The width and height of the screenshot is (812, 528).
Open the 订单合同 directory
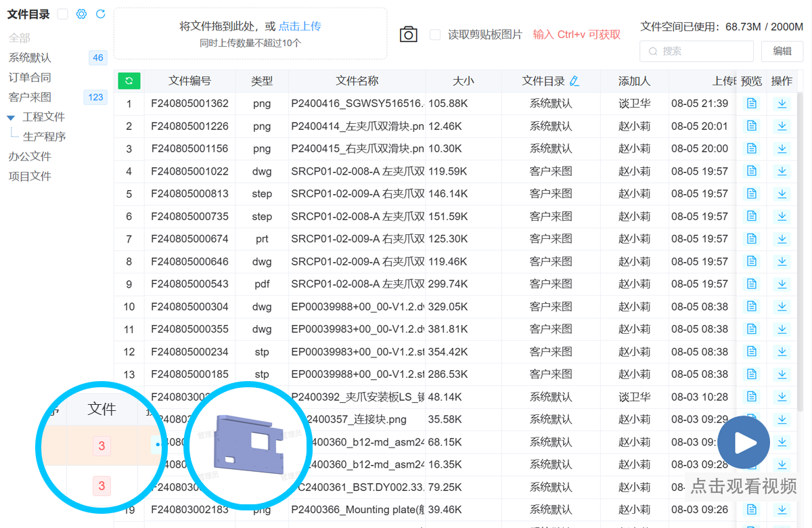pyautogui.click(x=30, y=78)
